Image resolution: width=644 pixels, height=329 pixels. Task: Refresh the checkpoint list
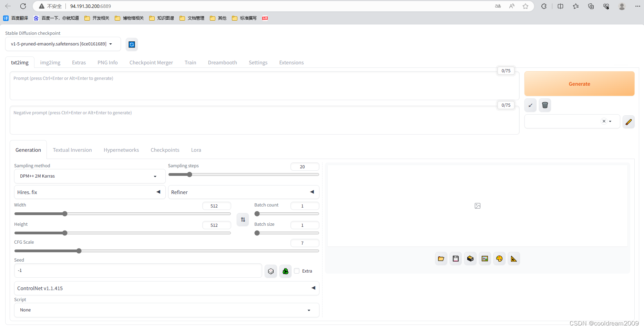pos(132,44)
